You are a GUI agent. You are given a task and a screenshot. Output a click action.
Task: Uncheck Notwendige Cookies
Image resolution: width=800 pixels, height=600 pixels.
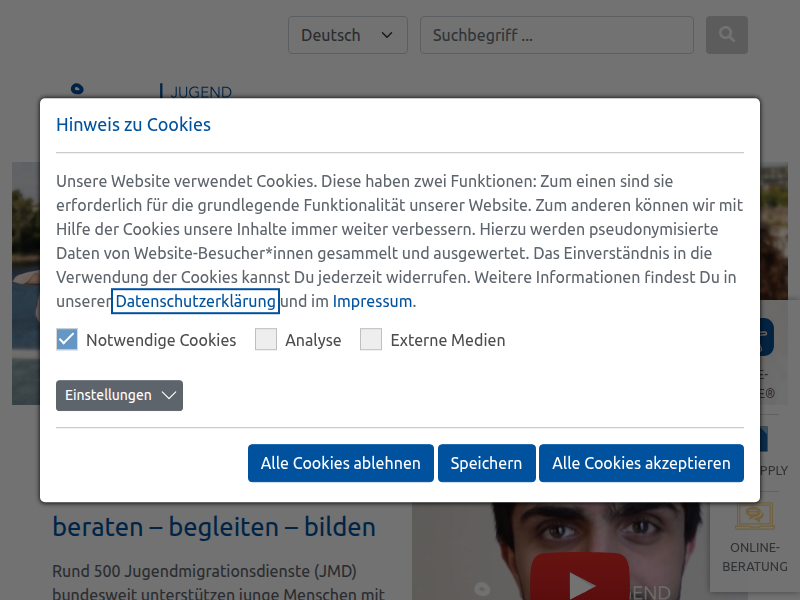click(x=66, y=339)
